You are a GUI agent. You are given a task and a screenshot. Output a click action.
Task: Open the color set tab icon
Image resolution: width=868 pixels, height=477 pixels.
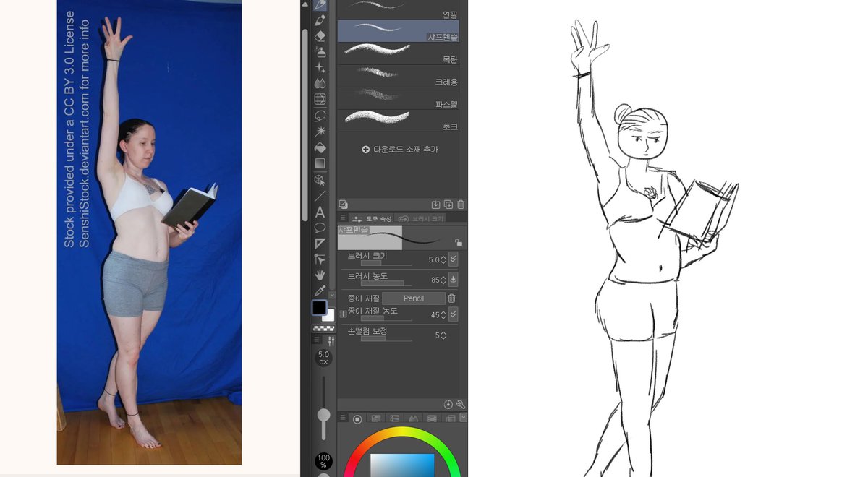pyautogui.click(x=395, y=418)
